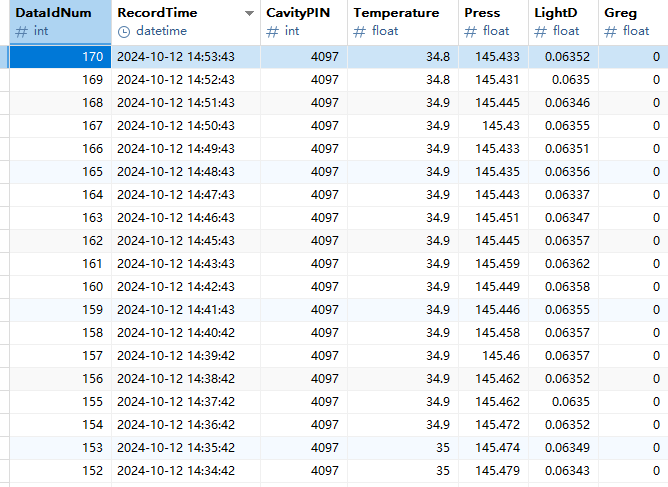668x487 pixels.
Task: Select the LightD cell showing 0.06362
Action: tap(561, 263)
